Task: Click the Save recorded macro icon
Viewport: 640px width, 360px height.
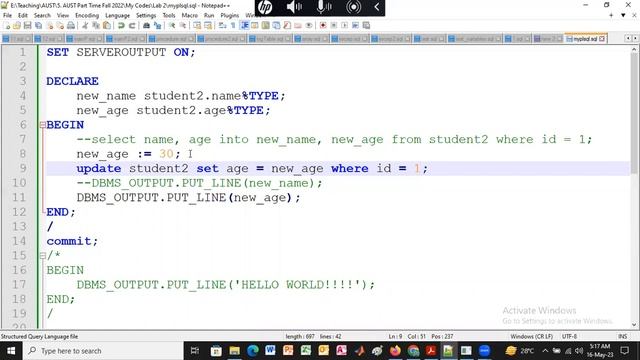Action: coord(366,25)
